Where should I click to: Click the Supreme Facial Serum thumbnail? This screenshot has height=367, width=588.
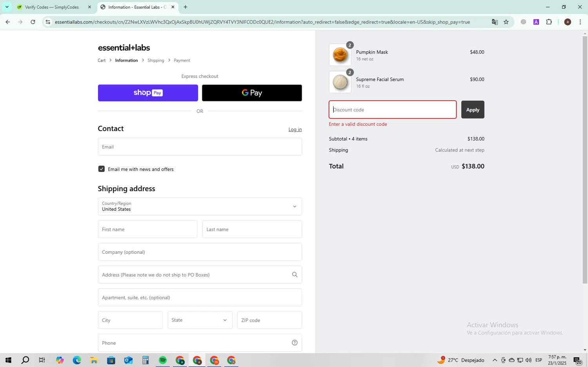coord(340,82)
